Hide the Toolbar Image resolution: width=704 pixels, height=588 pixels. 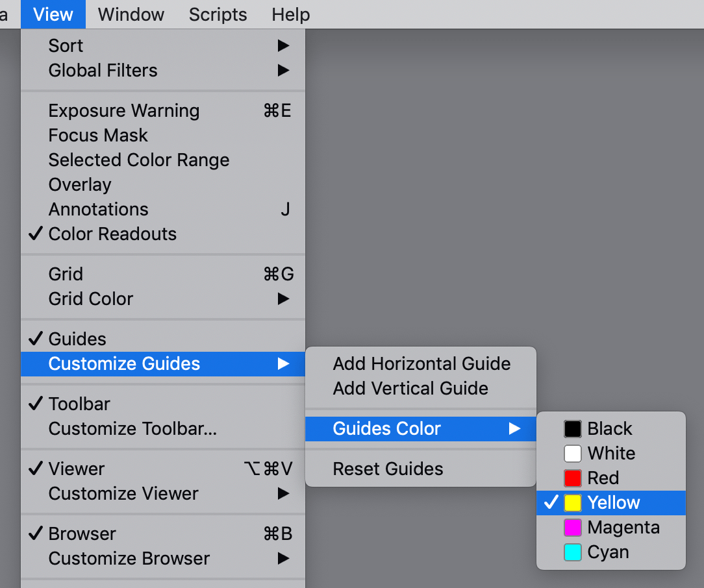click(163, 404)
